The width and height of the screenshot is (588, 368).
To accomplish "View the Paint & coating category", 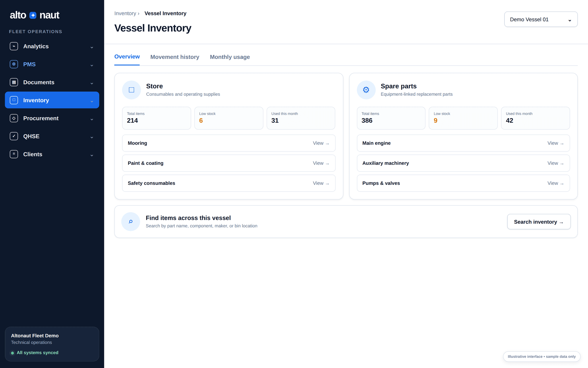I will click(x=229, y=163).
